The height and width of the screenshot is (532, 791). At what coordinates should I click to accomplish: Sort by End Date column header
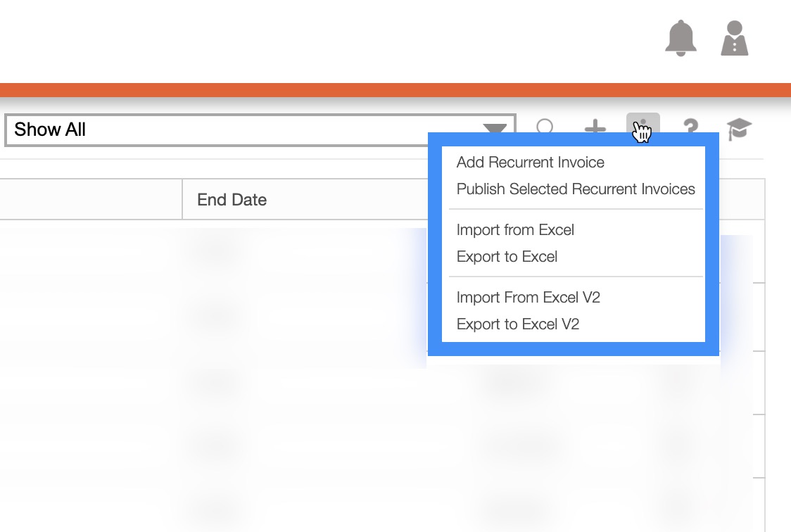pos(232,200)
